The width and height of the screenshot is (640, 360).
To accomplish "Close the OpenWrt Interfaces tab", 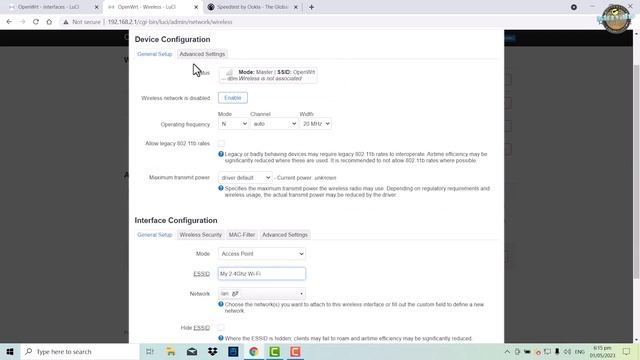I will [x=97, y=7].
